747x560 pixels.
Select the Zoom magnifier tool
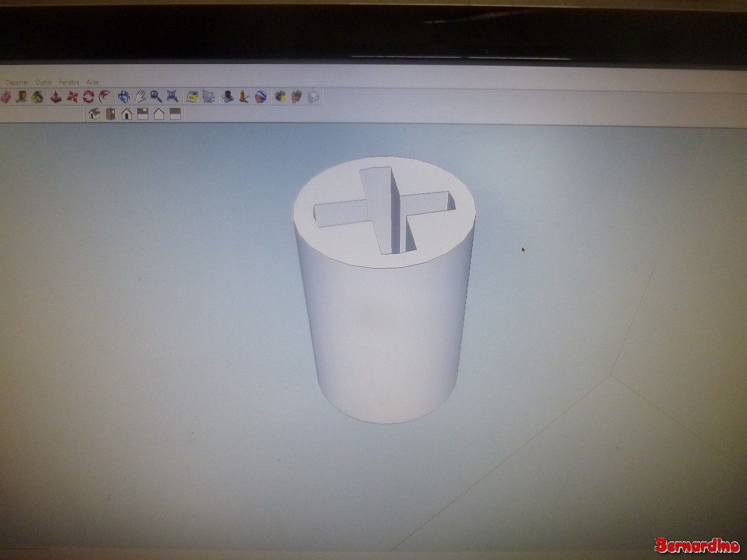tap(156, 97)
